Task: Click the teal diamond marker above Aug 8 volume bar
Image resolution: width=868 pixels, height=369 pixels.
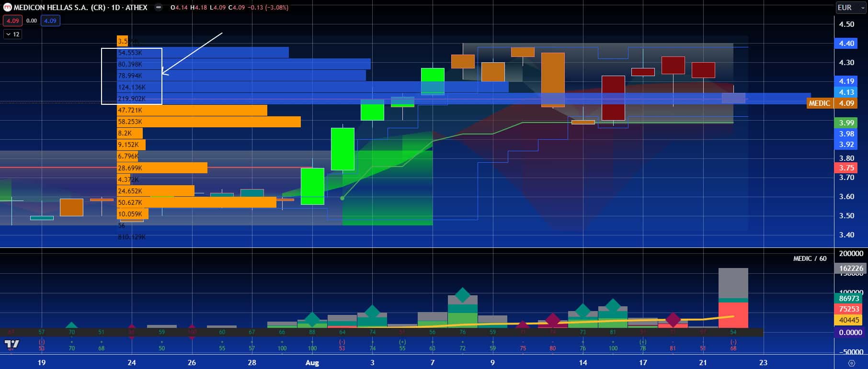Action: click(462, 295)
